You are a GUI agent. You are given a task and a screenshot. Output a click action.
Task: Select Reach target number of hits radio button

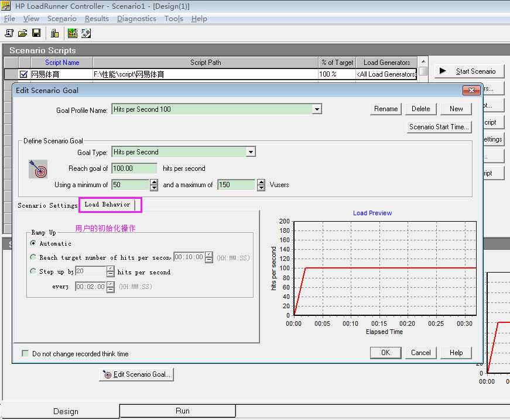[33, 257]
